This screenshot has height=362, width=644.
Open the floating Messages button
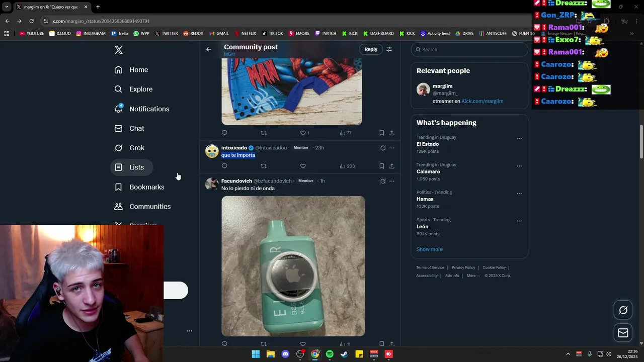click(623, 333)
